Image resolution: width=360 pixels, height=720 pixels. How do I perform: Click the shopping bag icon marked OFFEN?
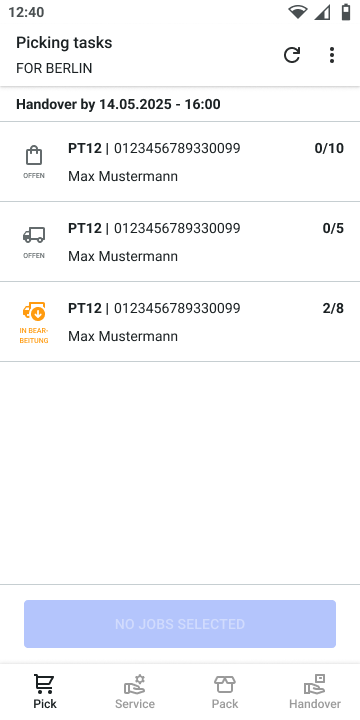[x=34, y=156]
